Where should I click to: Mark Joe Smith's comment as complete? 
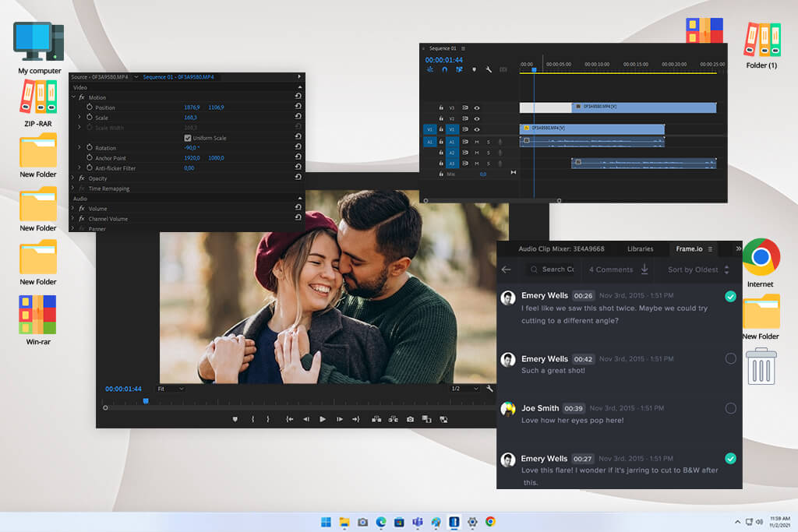point(730,408)
